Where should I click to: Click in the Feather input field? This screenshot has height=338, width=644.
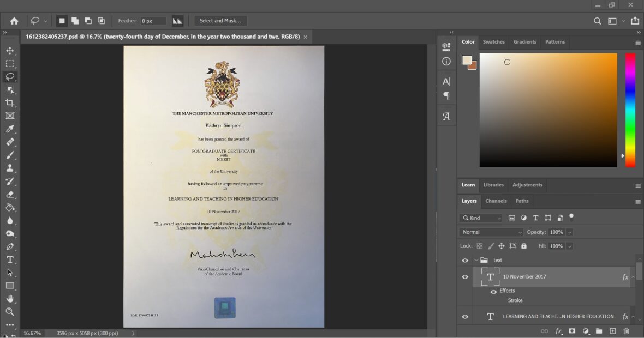tap(153, 21)
